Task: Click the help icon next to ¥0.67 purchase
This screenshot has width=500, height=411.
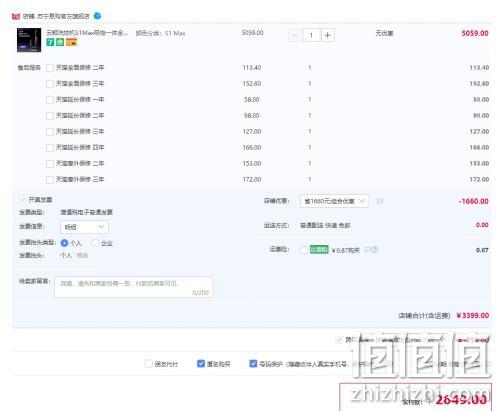Action: click(x=375, y=250)
